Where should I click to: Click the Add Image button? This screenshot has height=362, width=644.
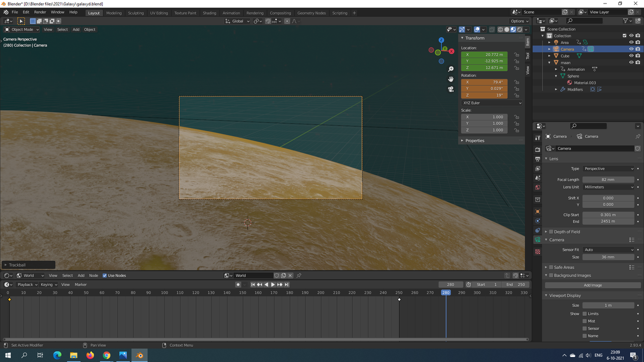click(592, 285)
